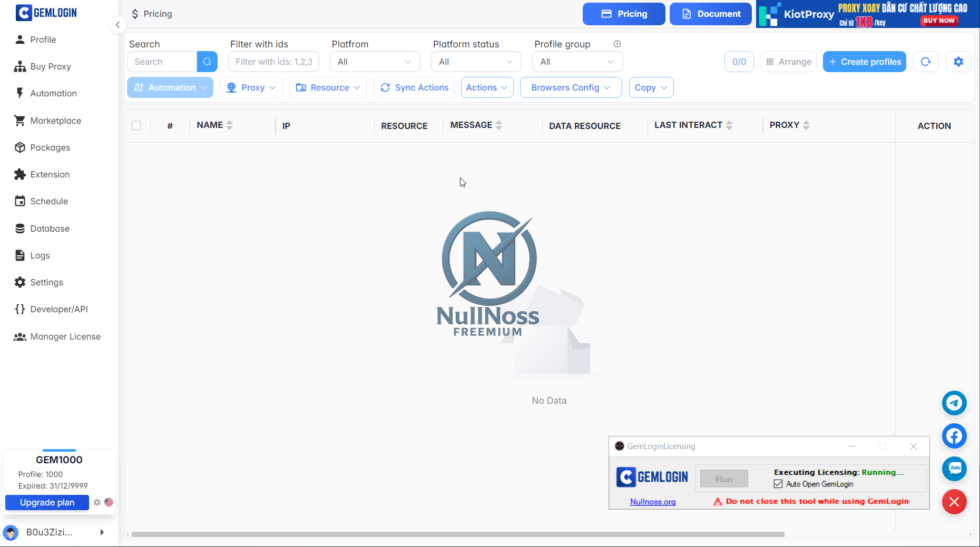
Task: Collapse the sidebar with the arrow icon
Action: (x=117, y=25)
